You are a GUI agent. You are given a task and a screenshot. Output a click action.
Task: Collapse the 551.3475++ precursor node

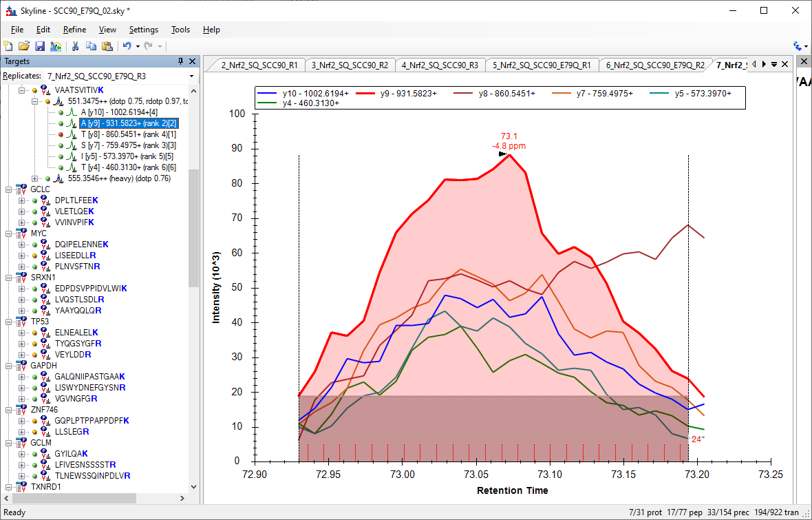(34, 101)
